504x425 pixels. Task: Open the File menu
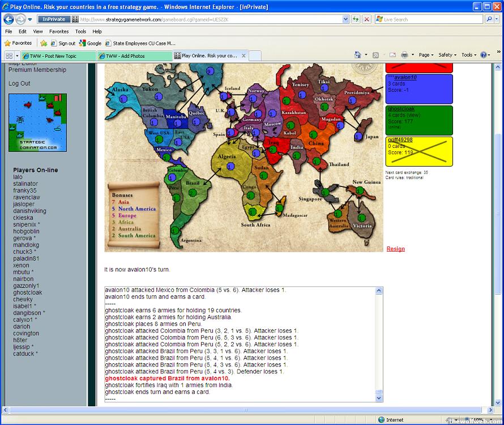8,31
